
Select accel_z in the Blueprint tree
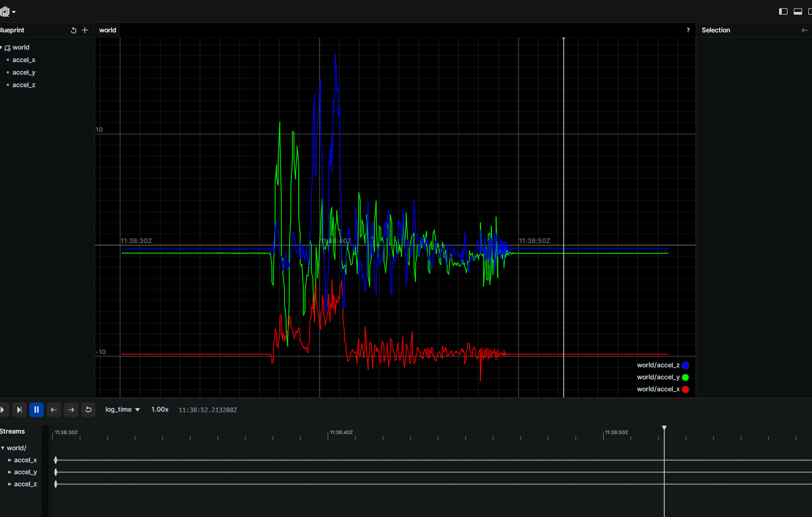(x=24, y=85)
